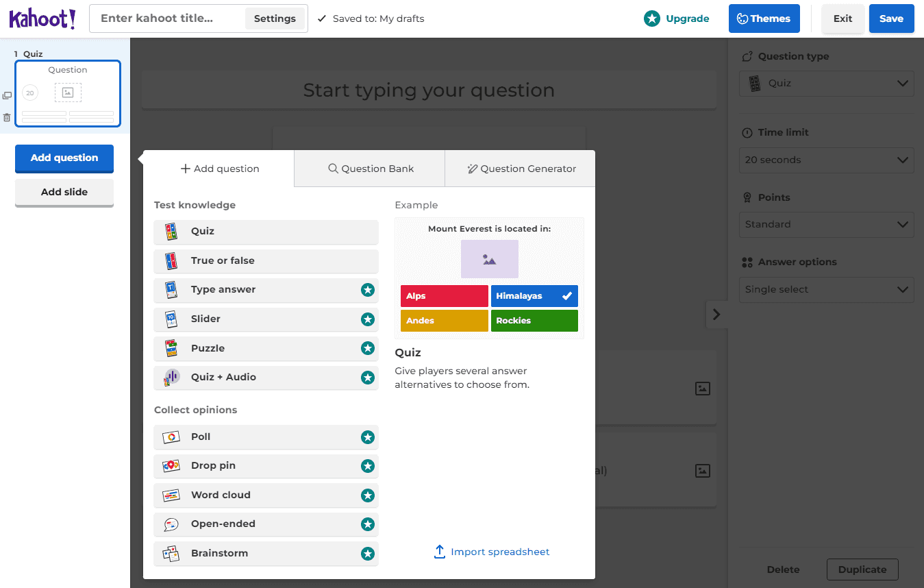Open the Points dropdown
The image size is (924, 588).
tap(826, 224)
